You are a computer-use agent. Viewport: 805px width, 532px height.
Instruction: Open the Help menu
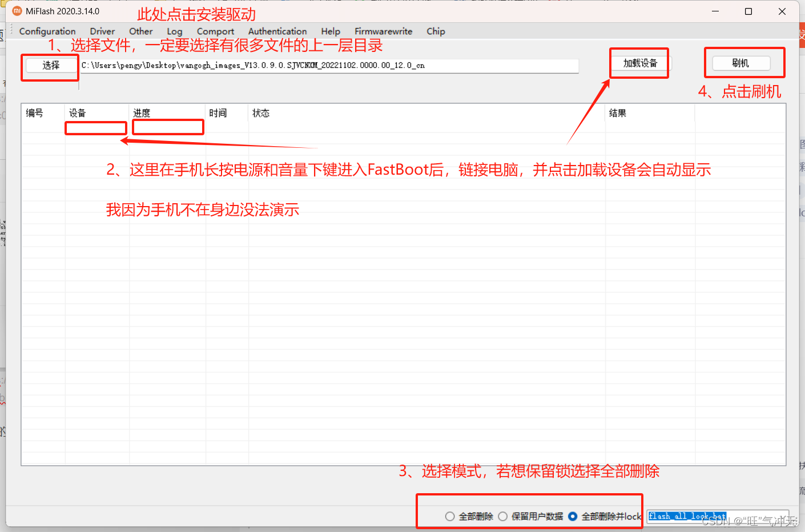[x=331, y=31]
